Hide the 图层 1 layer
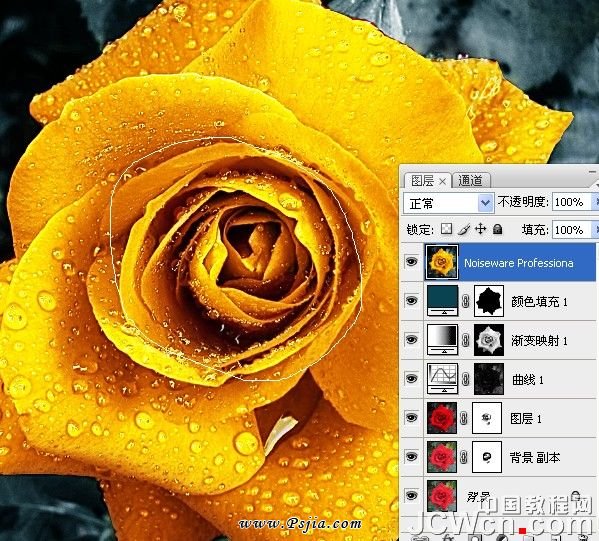 point(411,417)
